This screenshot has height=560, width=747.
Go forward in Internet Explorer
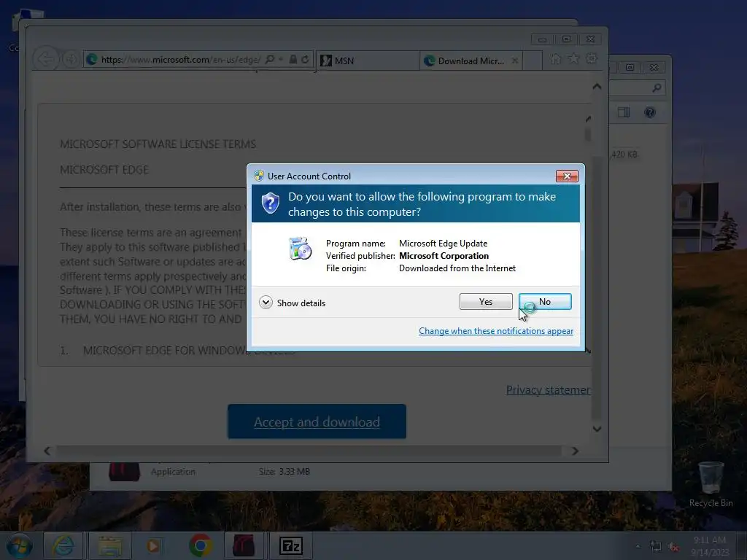coord(71,60)
